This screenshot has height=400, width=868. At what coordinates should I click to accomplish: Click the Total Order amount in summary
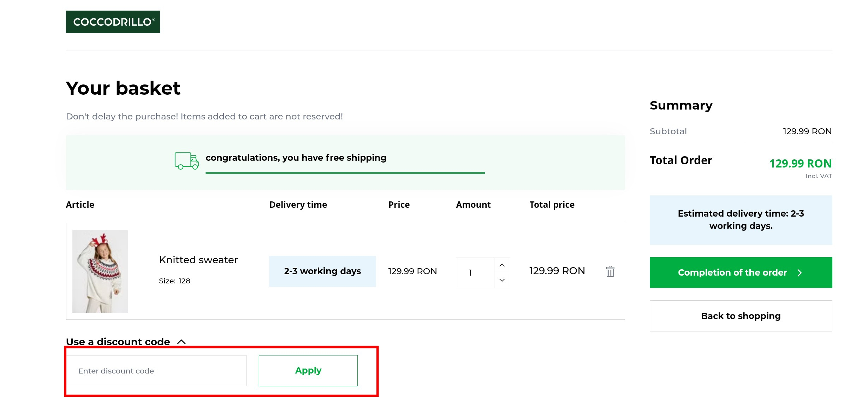[x=800, y=164]
